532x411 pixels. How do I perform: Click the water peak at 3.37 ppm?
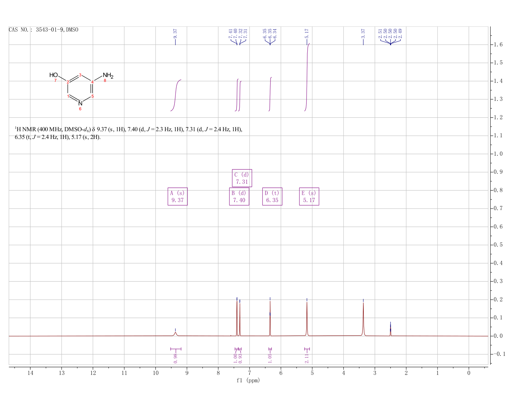pyautogui.click(x=363, y=319)
